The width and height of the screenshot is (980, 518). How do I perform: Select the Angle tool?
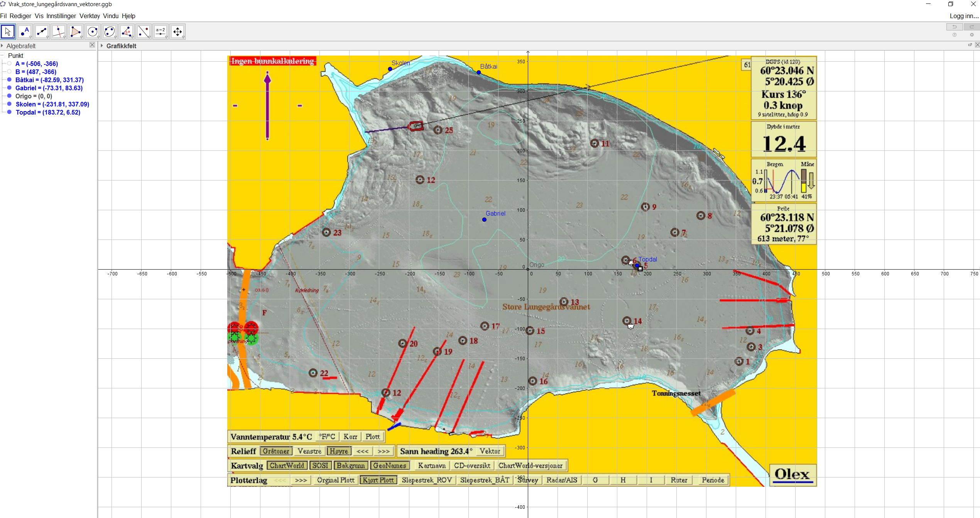[127, 32]
